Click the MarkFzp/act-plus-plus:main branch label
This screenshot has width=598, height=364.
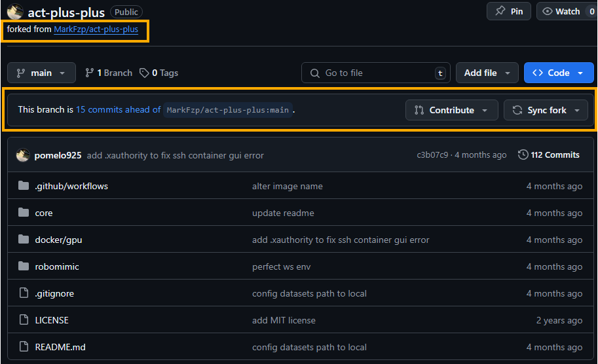point(228,110)
